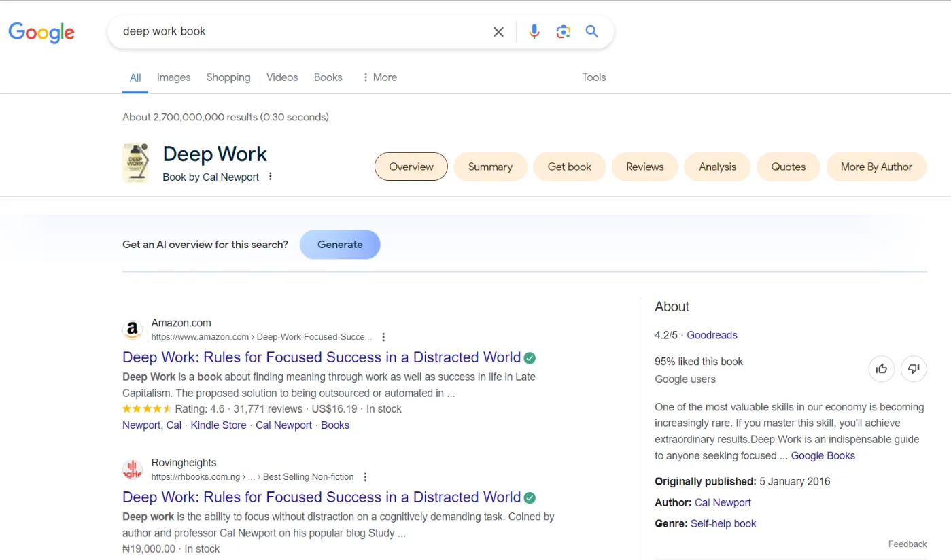Click the Amazon favicon
951x560 pixels.
click(133, 330)
